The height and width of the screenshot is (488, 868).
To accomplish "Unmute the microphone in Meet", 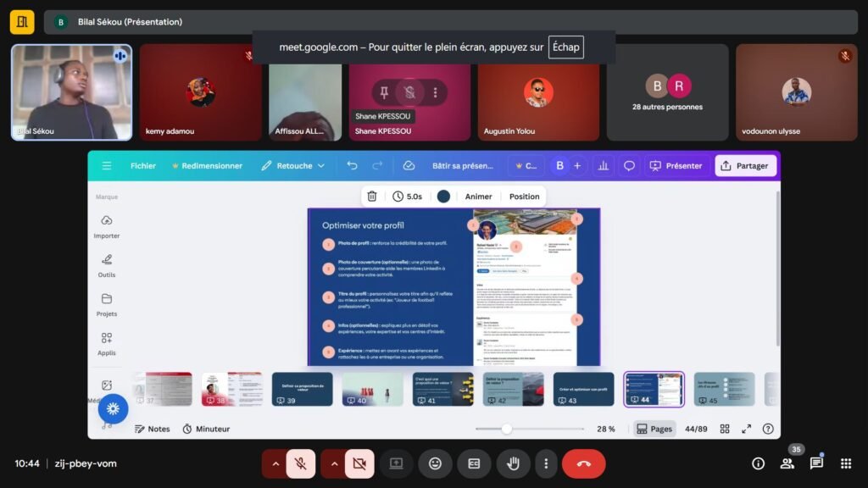I will [300, 463].
